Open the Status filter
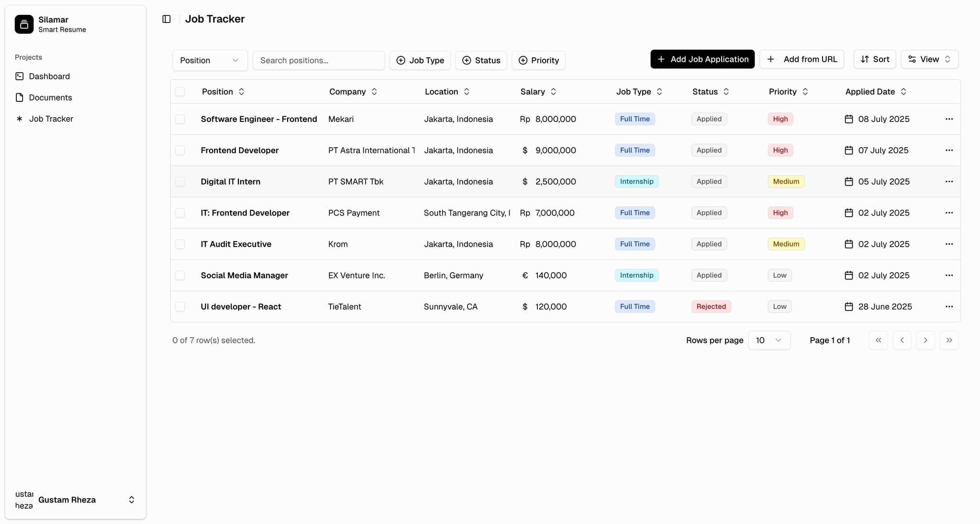The width and height of the screenshot is (980, 524). [481, 60]
